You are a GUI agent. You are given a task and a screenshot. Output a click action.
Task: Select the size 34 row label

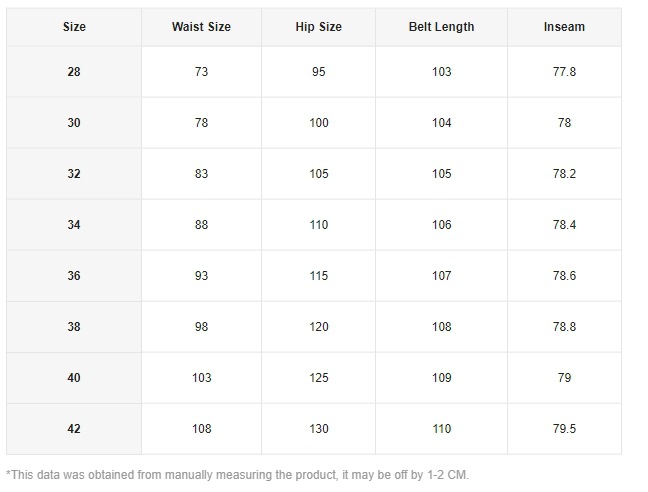click(74, 225)
